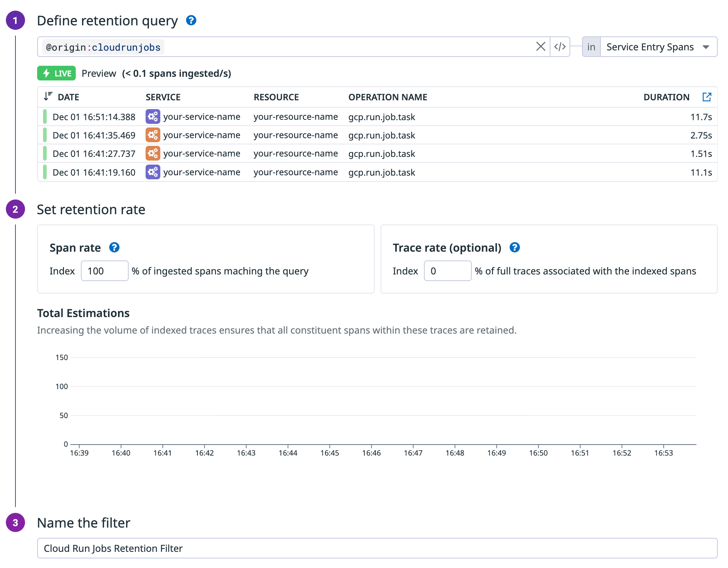
Task: Open the Service Entry Spans dropdown
Action: pos(659,47)
